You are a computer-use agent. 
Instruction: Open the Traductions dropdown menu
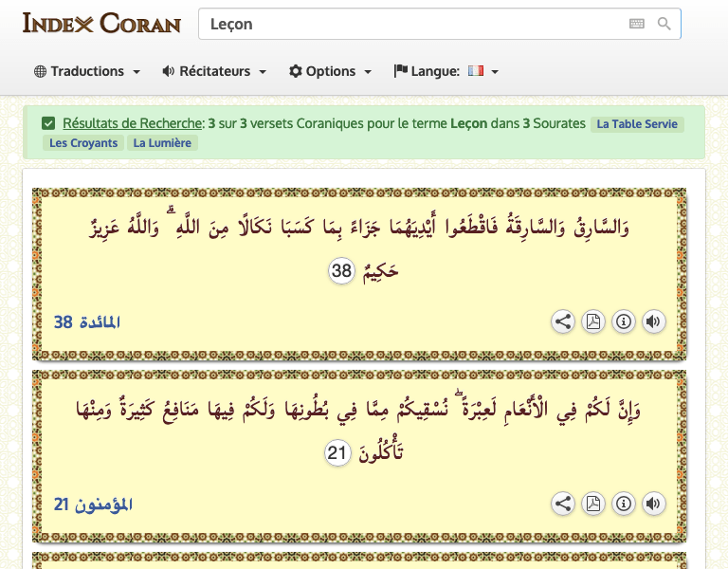tap(87, 71)
